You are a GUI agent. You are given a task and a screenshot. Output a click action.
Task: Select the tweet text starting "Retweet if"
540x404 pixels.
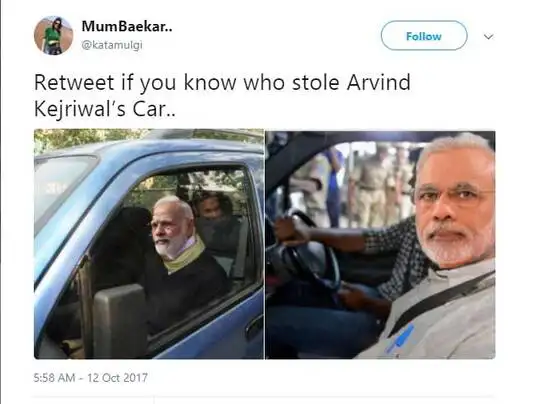(222, 95)
